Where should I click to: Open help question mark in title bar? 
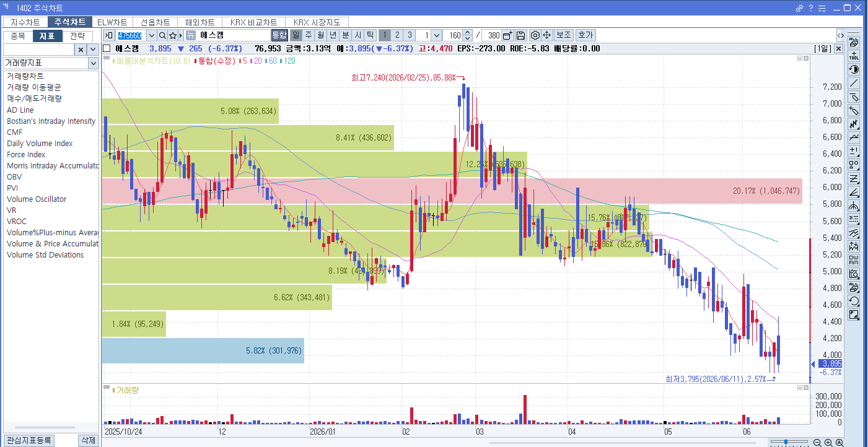pyautogui.click(x=811, y=8)
